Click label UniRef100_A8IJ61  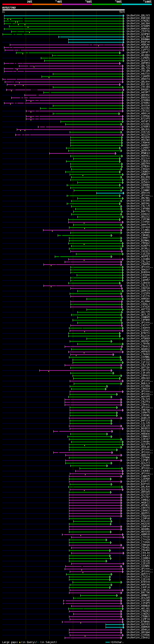138,608
